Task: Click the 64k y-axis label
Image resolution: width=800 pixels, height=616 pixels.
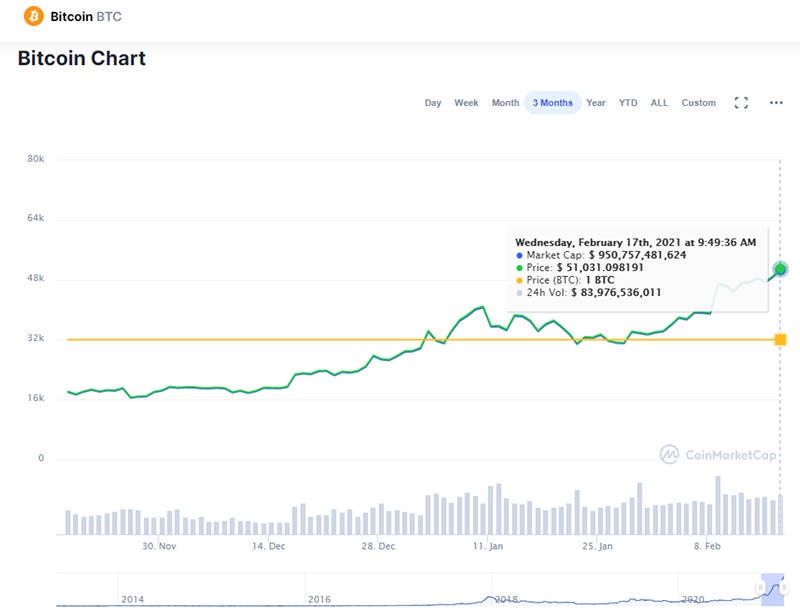Action: [x=36, y=218]
